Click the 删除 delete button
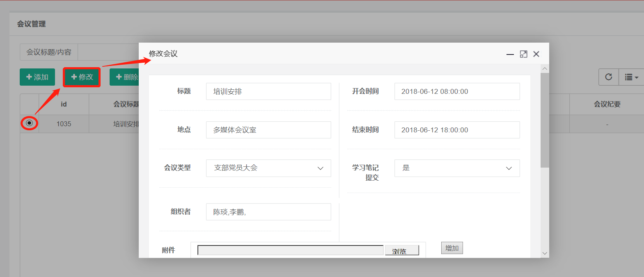The image size is (644, 277). tap(124, 77)
